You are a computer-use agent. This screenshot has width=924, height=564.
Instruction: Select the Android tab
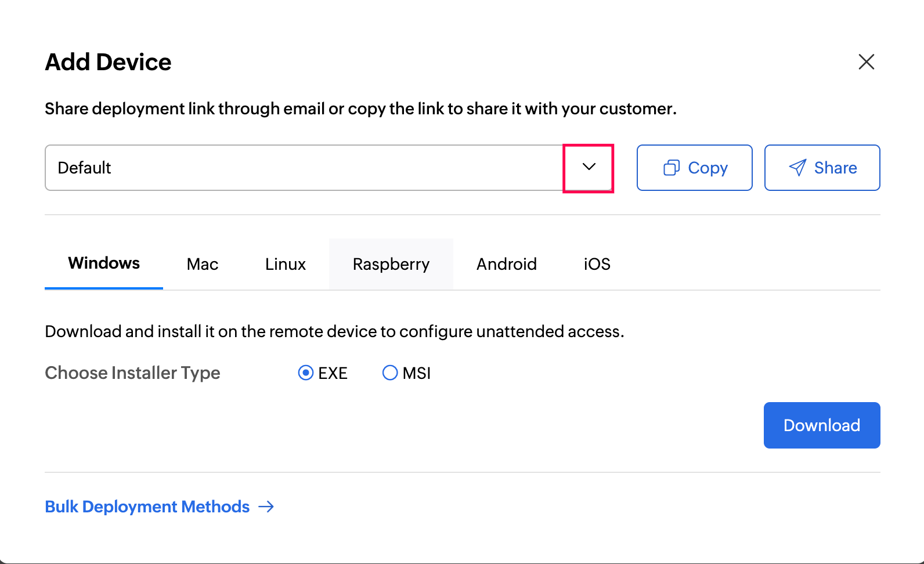click(506, 264)
